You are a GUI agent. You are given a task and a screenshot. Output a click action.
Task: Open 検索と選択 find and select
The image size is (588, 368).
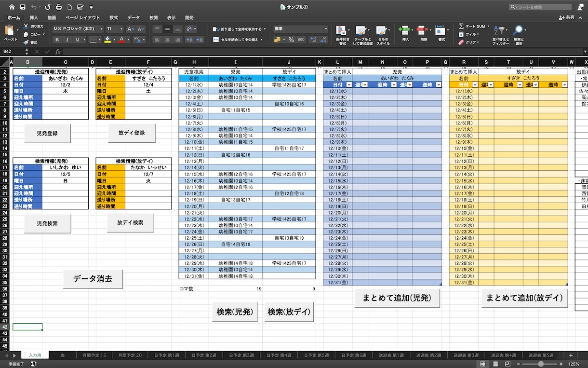click(519, 35)
